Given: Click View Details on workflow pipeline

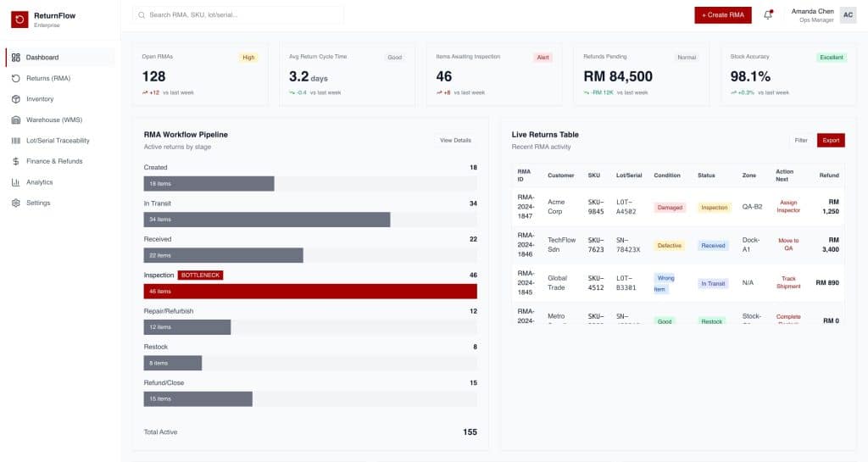Looking at the screenshot, I should [x=455, y=141].
